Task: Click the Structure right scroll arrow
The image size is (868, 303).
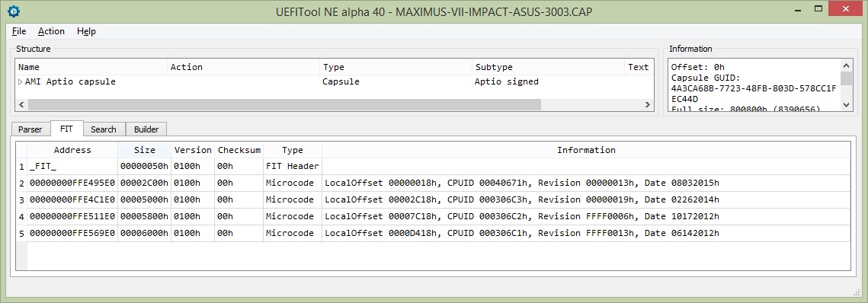Action: 647,104
